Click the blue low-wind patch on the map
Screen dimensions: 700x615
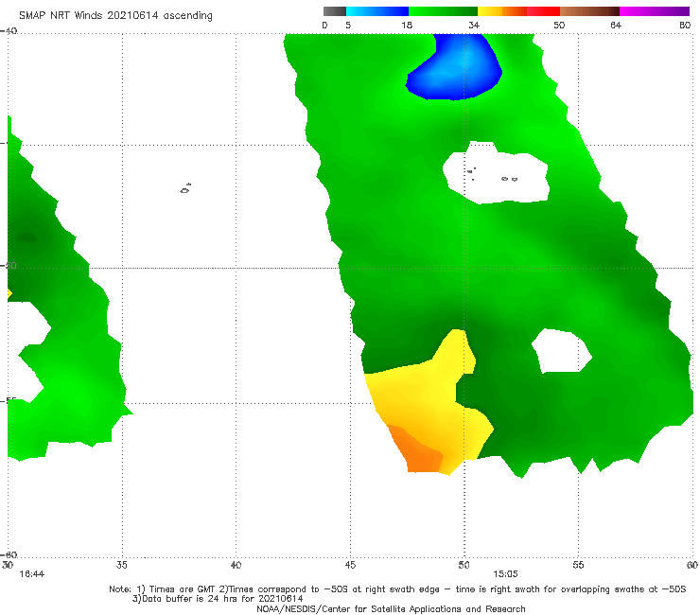[x=454, y=68]
